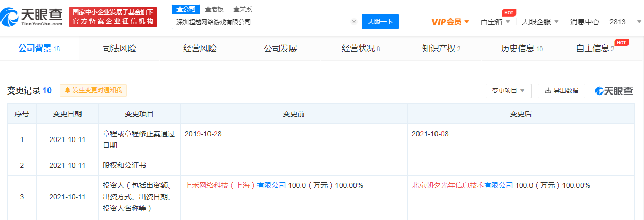Viewport: 644px width, 220px height.
Task: Switch to the 查关系 search tab
Action: click(x=243, y=9)
